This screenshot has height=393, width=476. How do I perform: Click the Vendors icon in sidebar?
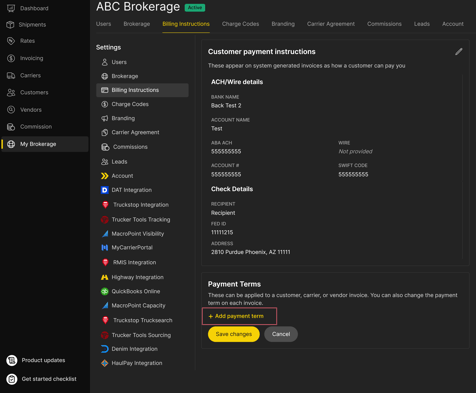coord(11,109)
